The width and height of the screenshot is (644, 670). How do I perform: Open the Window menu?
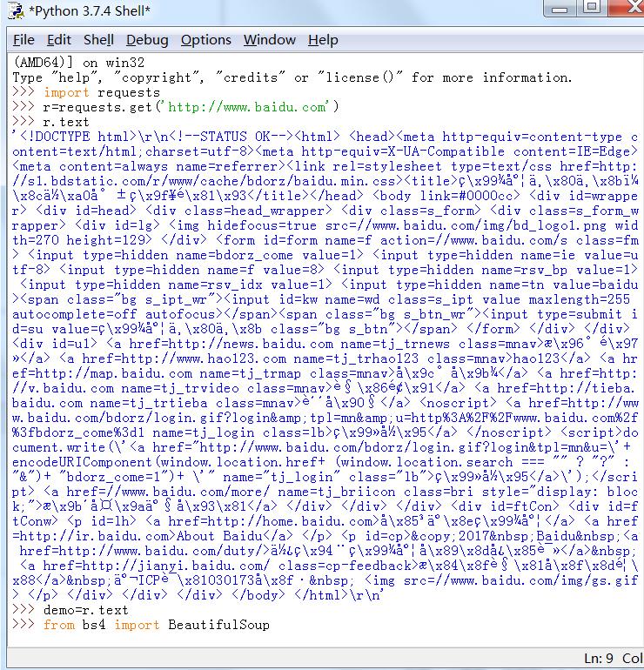pyautogui.click(x=269, y=40)
